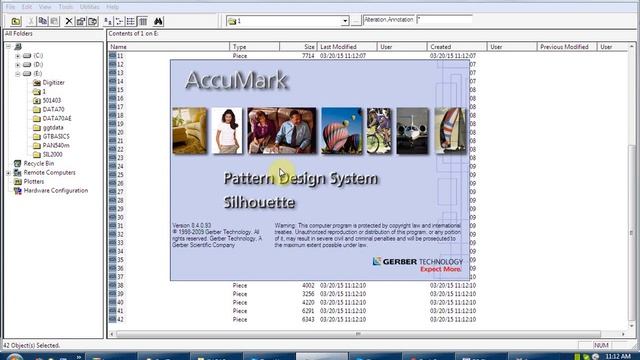
Task: Sort by Last Modified column header
Action: (x=347, y=47)
